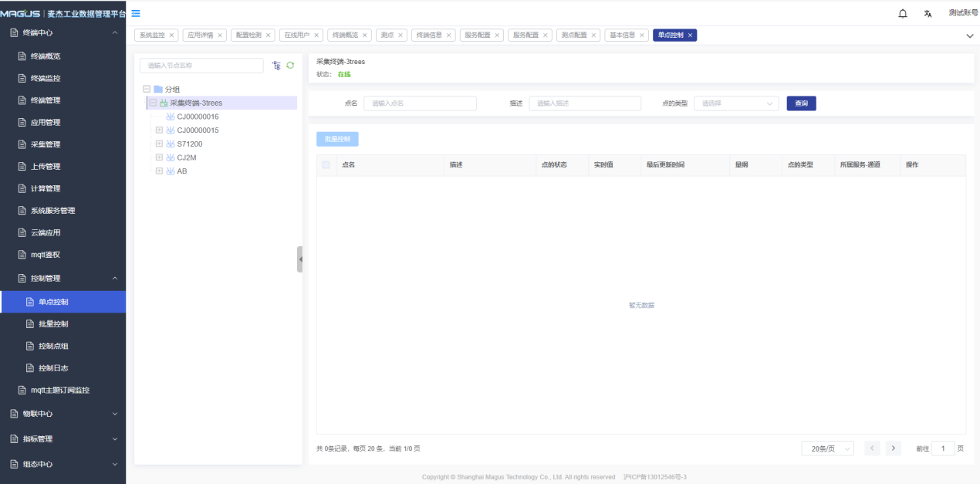980x484 pixels.
Task: Refresh the node tree with green icon
Action: [x=290, y=66]
